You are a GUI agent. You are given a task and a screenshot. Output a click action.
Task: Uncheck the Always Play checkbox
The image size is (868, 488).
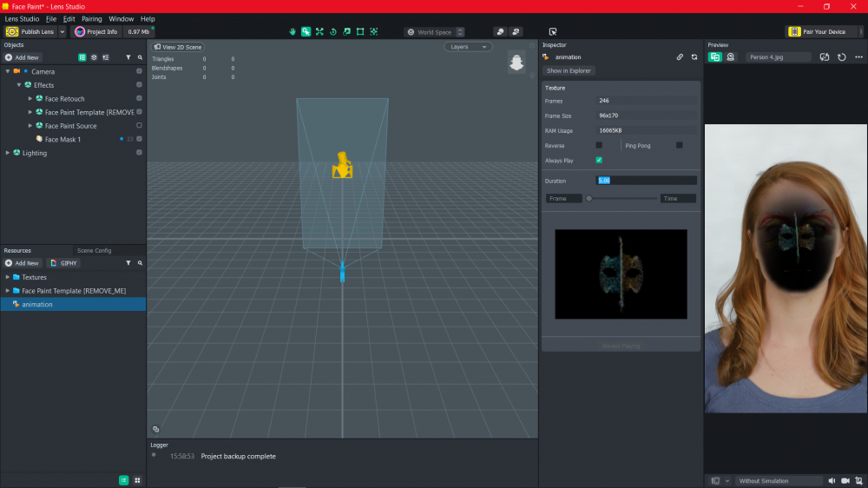click(x=599, y=160)
